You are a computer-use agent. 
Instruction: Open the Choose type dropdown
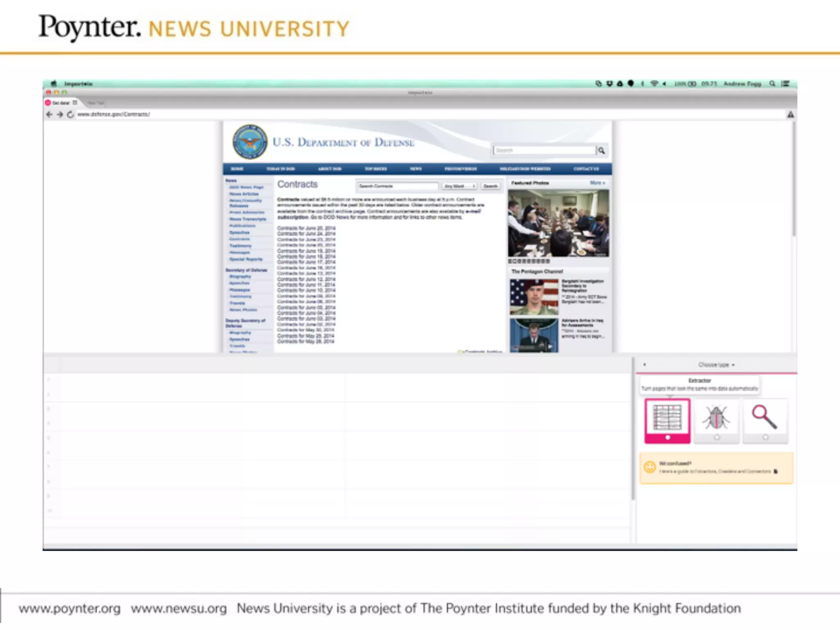click(716, 365)
